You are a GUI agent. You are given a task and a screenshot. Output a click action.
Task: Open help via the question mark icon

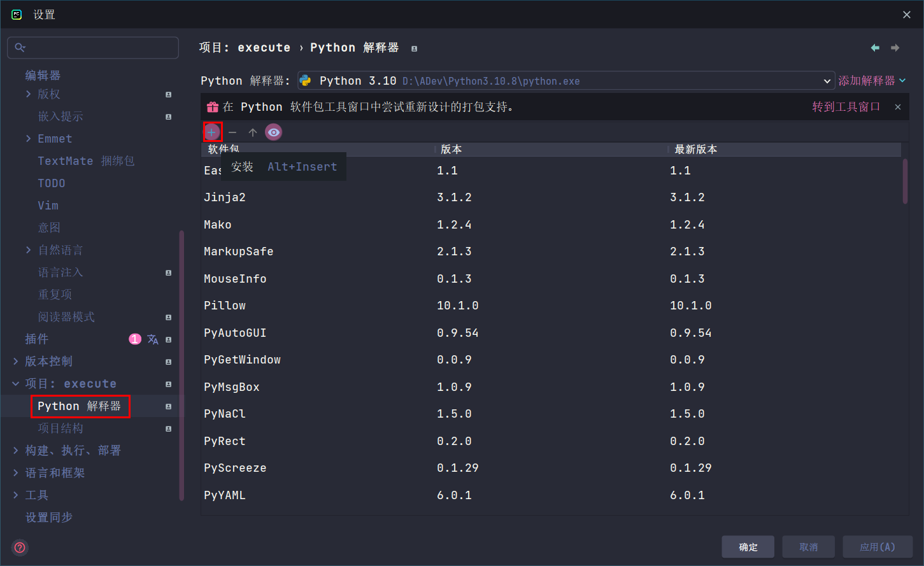[19, 548]
